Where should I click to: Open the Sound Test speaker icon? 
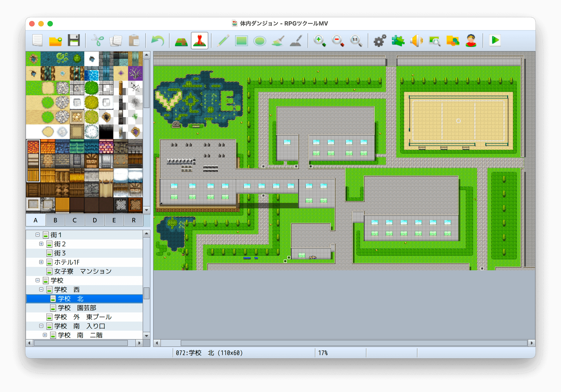click(416, 41)
